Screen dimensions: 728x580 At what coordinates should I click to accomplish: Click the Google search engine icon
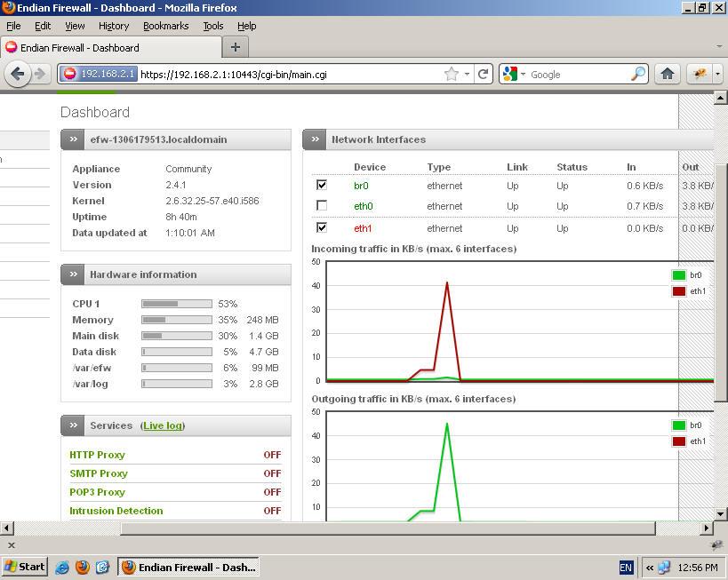click(510, 74)
